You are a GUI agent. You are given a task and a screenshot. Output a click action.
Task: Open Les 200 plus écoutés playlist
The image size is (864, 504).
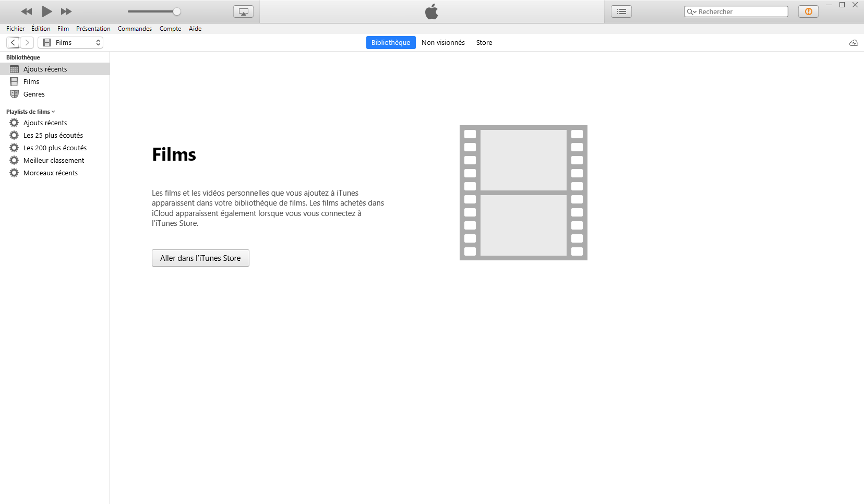[x=55, y=148]
